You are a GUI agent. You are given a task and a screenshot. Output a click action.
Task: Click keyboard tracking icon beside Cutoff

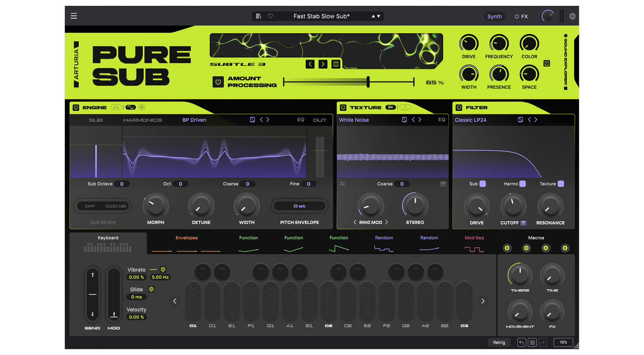[523, 223]
